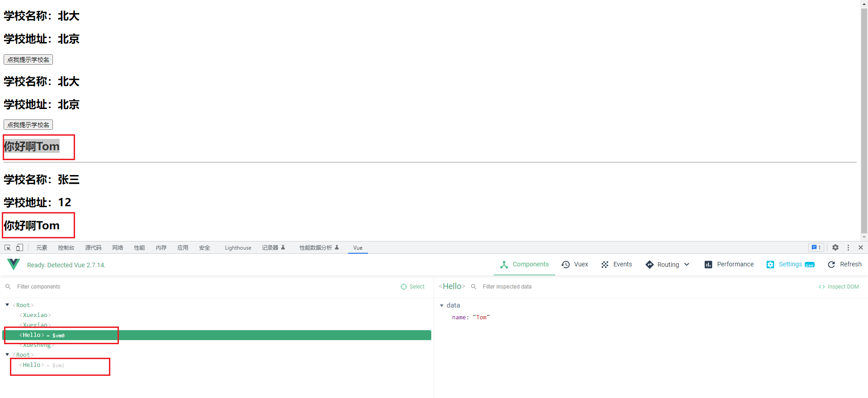Open the Vuex view
Image resolution: width=868 pixels, height=398 pixels.
(x=575, y=265)
